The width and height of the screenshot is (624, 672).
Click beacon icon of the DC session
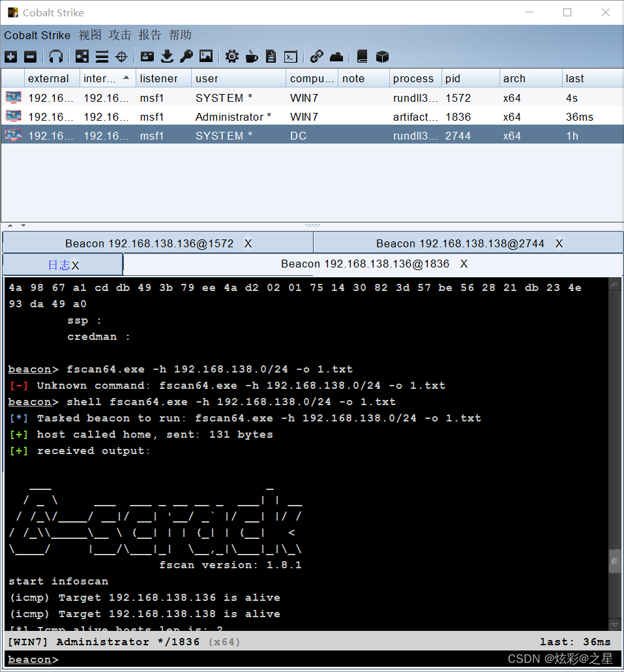(x=13, y=135)
